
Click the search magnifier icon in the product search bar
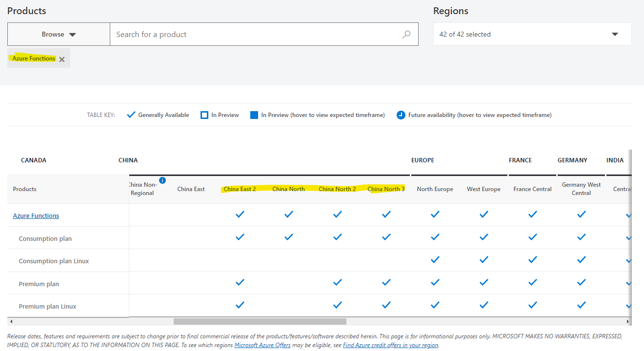(406, 34)
